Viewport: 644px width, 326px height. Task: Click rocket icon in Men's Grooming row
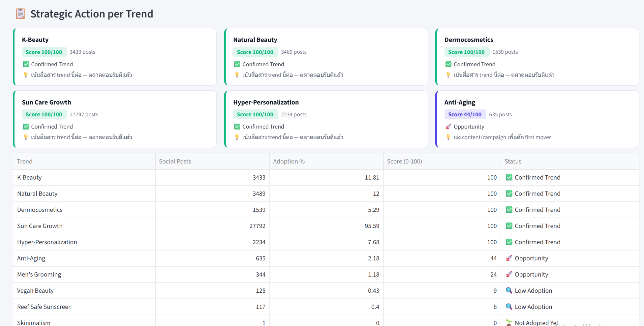coord(509,274)
